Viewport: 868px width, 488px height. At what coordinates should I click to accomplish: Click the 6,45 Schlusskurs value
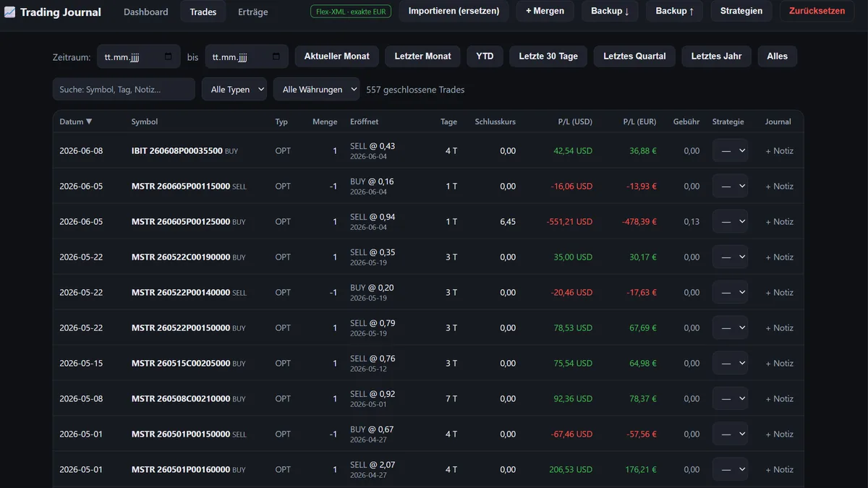[x=508, y=222]
